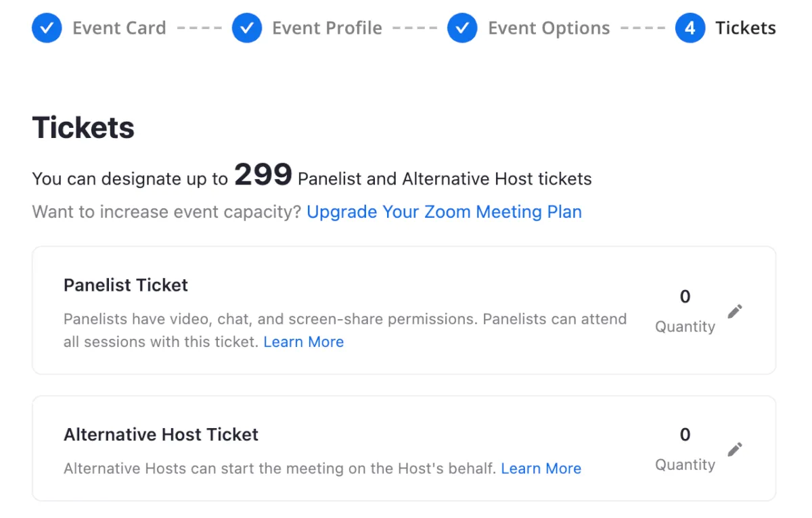Go back to the Event Card step label
Image resolution: width=812 pixels, height=518 pixels.
119,28
